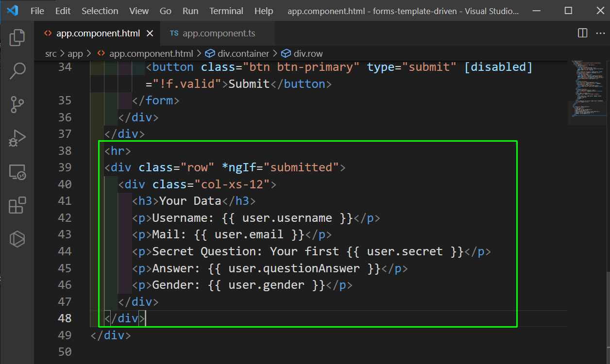Click the closing div on line 49
The width and height of the screenshot is (610, 364).
pos(111,335)
